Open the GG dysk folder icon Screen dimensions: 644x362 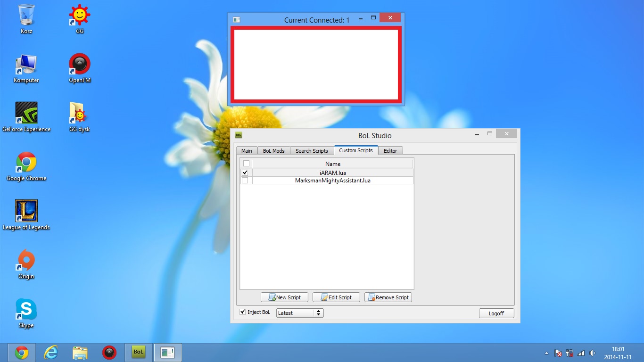[80, 117]
